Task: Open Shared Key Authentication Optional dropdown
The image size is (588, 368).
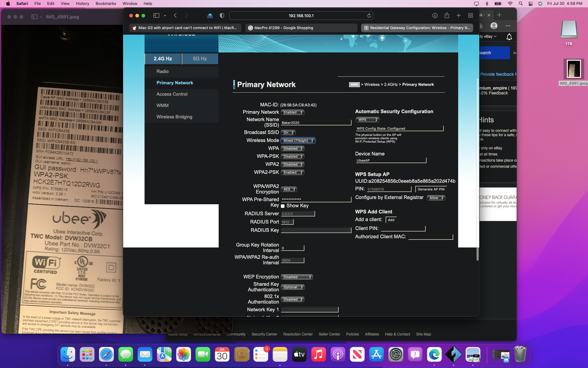Action: pyautogui.click(x=292, y=287)
